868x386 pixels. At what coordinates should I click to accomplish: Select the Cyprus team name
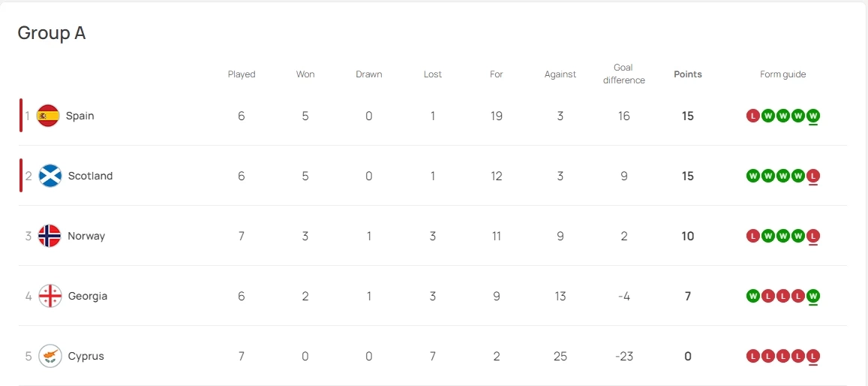point(86,356)
